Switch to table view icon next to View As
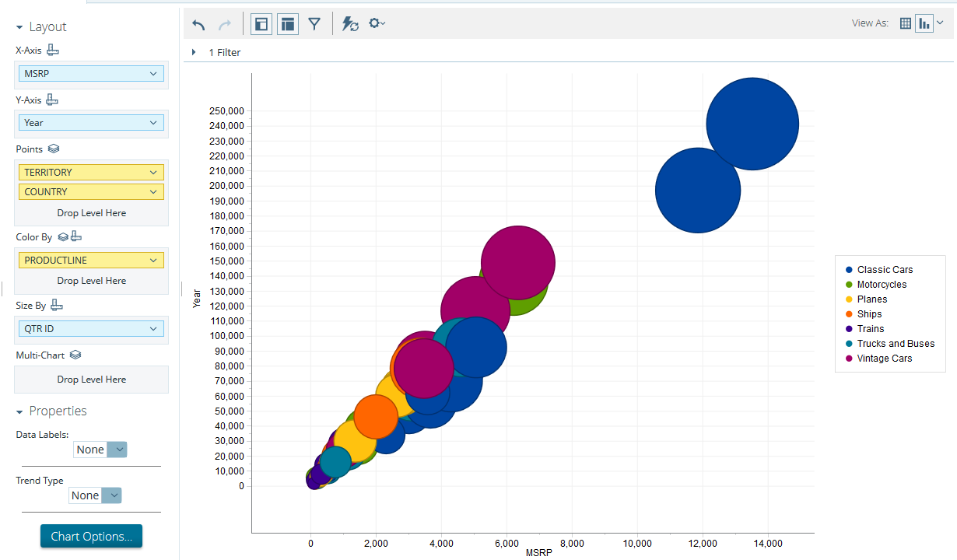Screen dimensions: 957x560 pos(905,23)
